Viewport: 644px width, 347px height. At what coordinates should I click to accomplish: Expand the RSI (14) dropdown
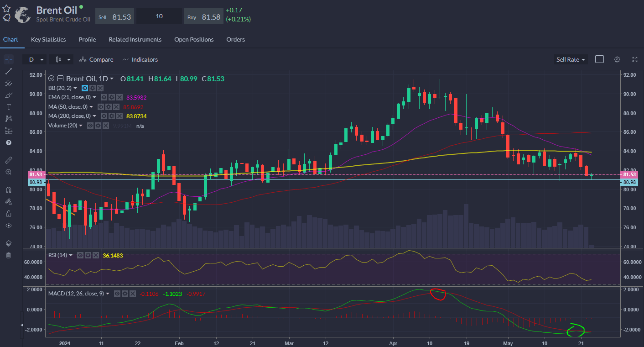point(71,255)
